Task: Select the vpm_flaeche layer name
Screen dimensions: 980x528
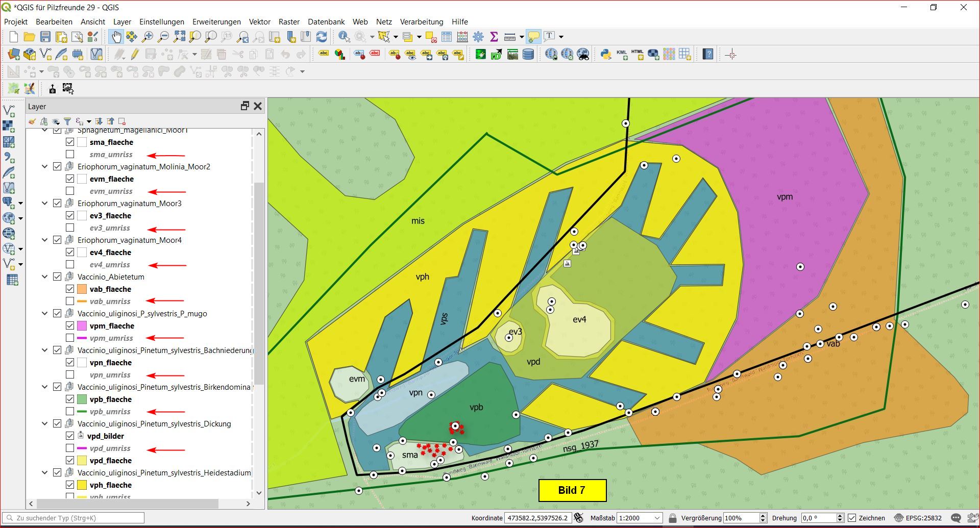Action: [112, 325]
